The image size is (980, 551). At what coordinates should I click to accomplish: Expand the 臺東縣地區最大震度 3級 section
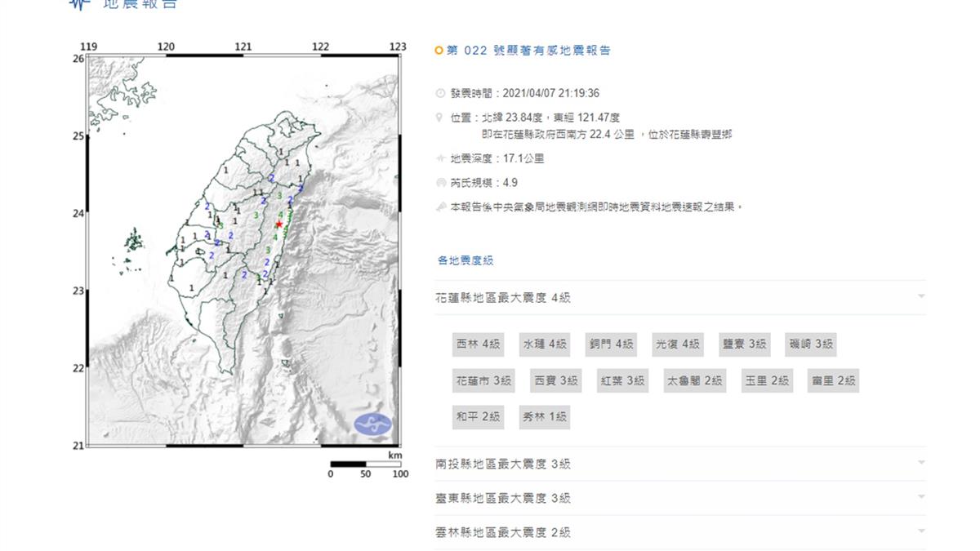tap(920, 498)
